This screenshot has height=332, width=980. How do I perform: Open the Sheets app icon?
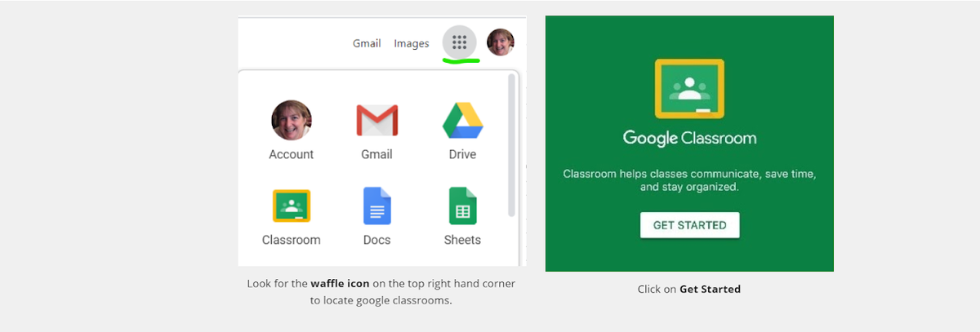(462, 206)
